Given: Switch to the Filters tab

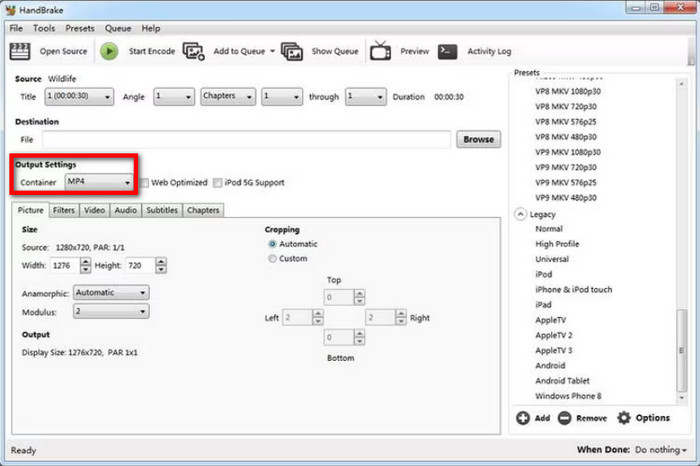Looking at the screenshot, I should click(64, 210).
